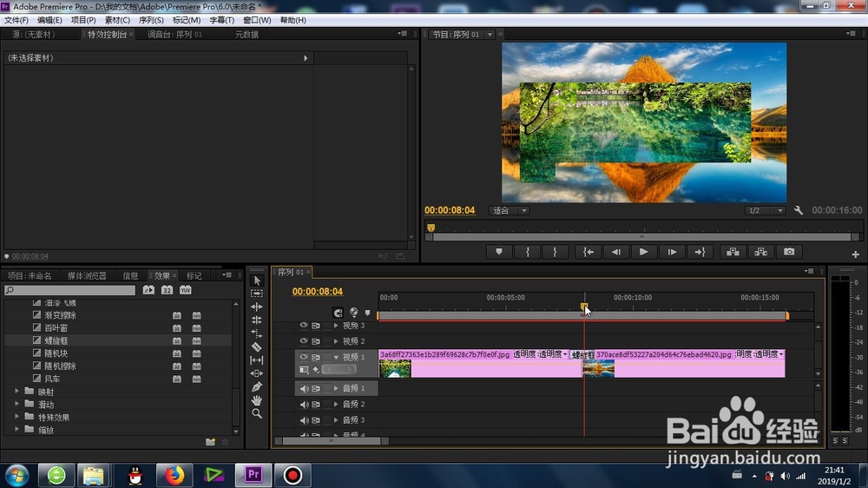
Task: Toggle sync lock on 视频 3 track
Action: click(316, 326)
